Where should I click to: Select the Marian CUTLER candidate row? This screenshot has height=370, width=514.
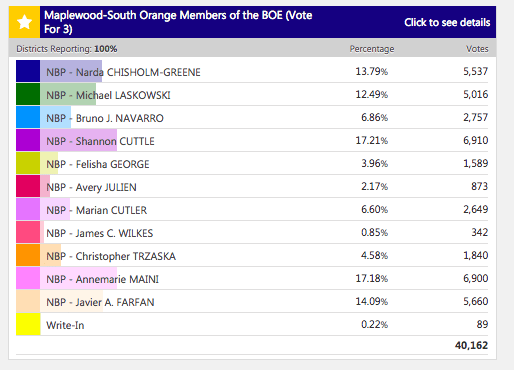click(252, 209)
